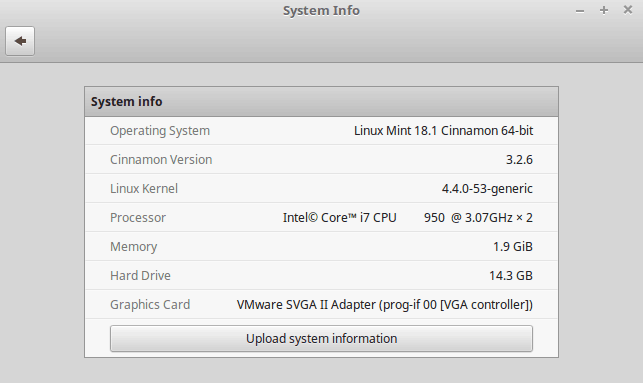The width and height of the screenshot is (643, 383).
Task: Close the System Info window
Action: coord(627,10)
